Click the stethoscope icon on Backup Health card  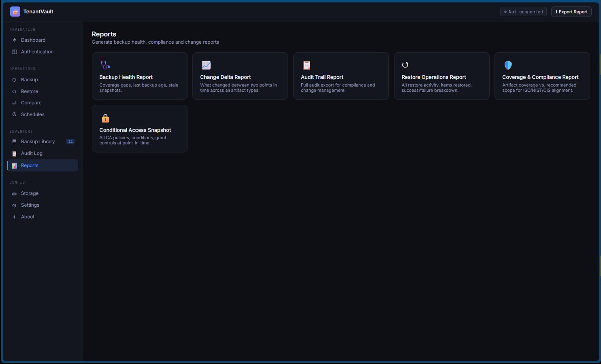pos(105,65)
